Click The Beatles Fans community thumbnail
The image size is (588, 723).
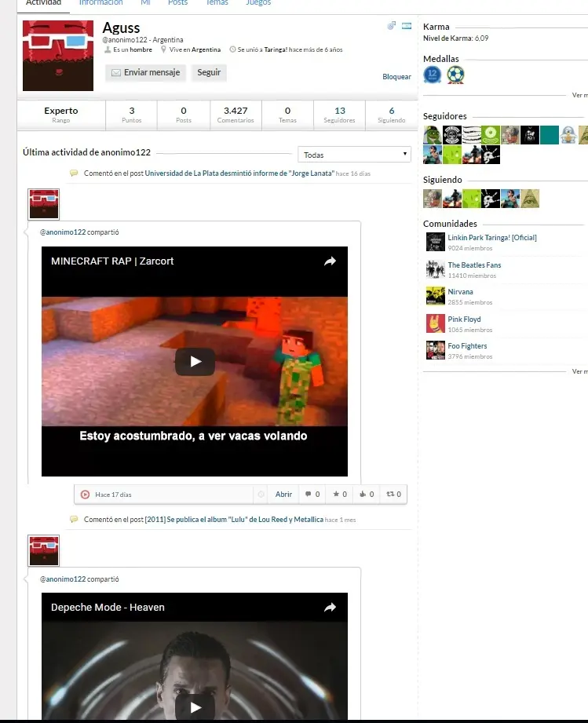(x=436, y=269)
